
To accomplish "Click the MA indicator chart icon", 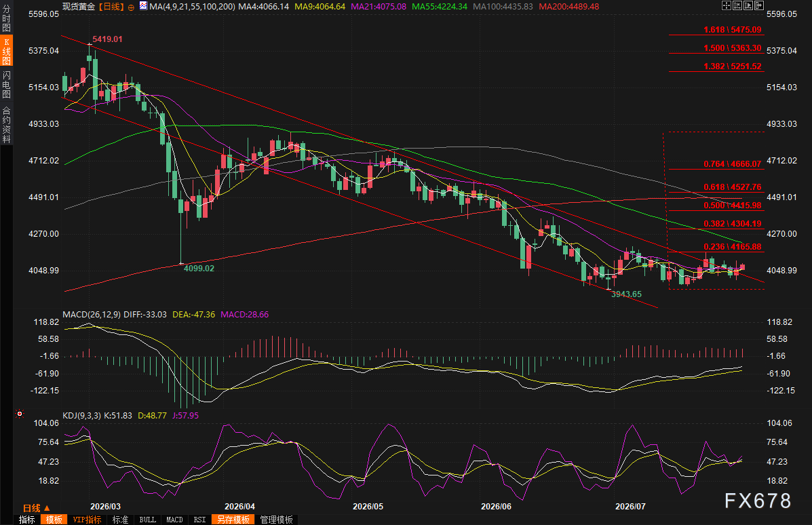I will [143, 5].
